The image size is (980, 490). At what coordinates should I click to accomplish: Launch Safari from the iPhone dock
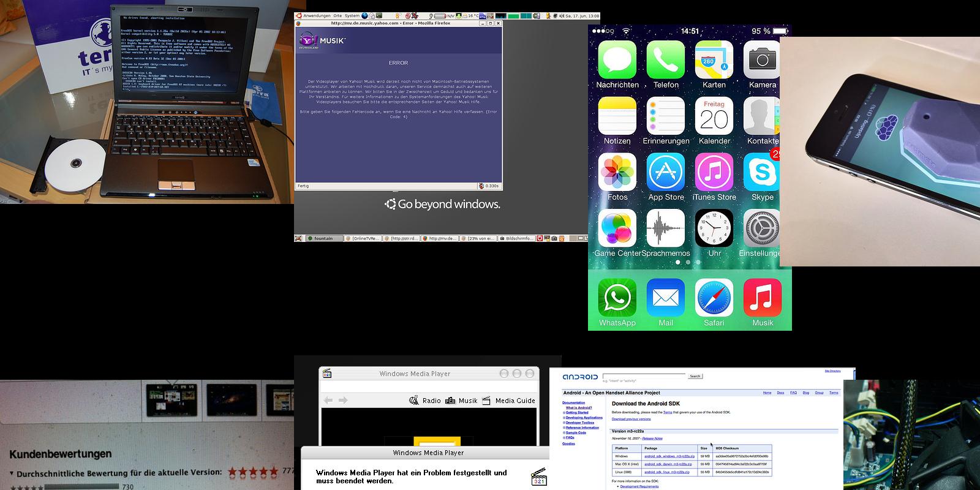click(714, 298)
